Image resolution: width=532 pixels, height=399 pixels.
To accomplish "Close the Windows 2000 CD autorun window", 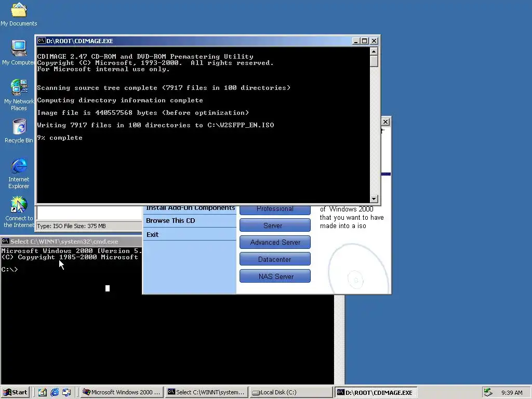I will click(385, 122).
